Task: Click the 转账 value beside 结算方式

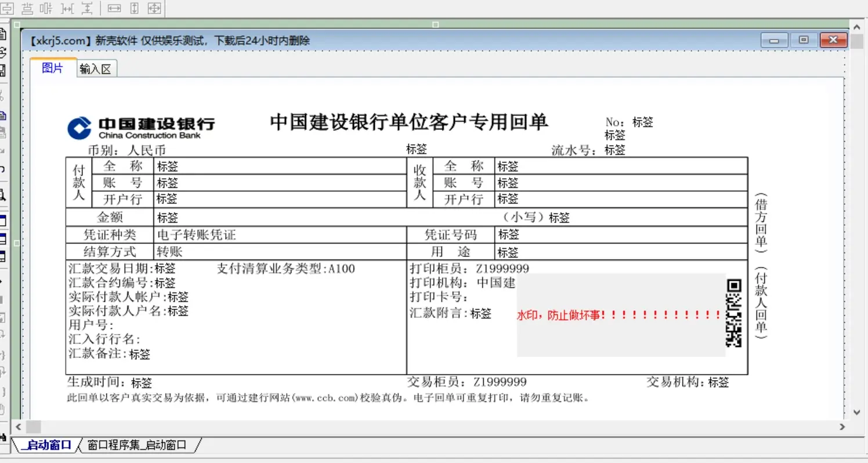Action: click(x=170, y=251)
